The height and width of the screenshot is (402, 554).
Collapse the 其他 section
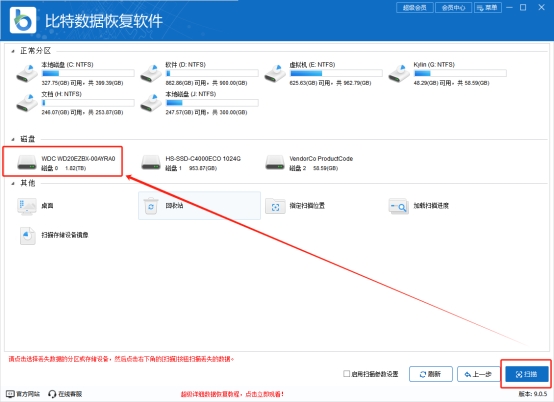(x=13, y=183)
